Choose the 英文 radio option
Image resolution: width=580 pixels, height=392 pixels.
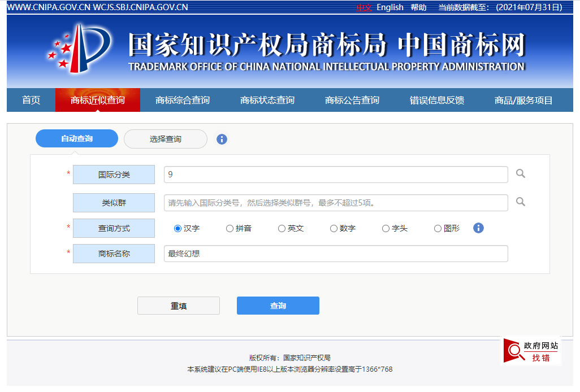point(282,229)
